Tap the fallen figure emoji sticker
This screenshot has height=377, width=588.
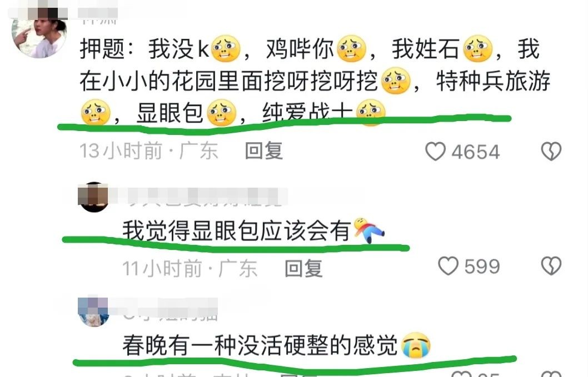369,230
